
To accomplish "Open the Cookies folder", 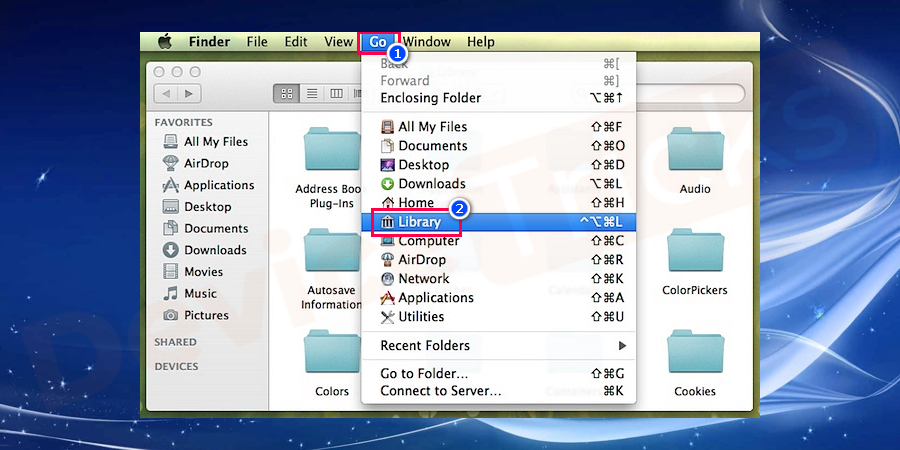I will 695,360.
